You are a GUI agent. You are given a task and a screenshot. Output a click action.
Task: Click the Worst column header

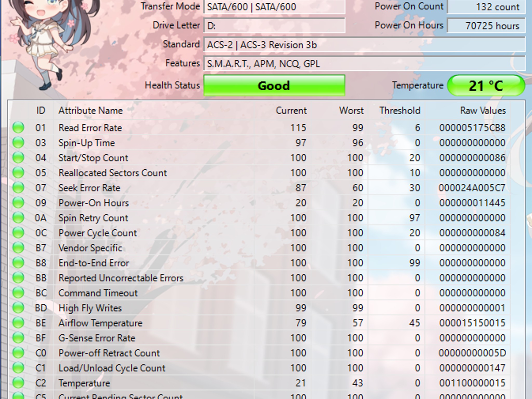tap(351, 111)
